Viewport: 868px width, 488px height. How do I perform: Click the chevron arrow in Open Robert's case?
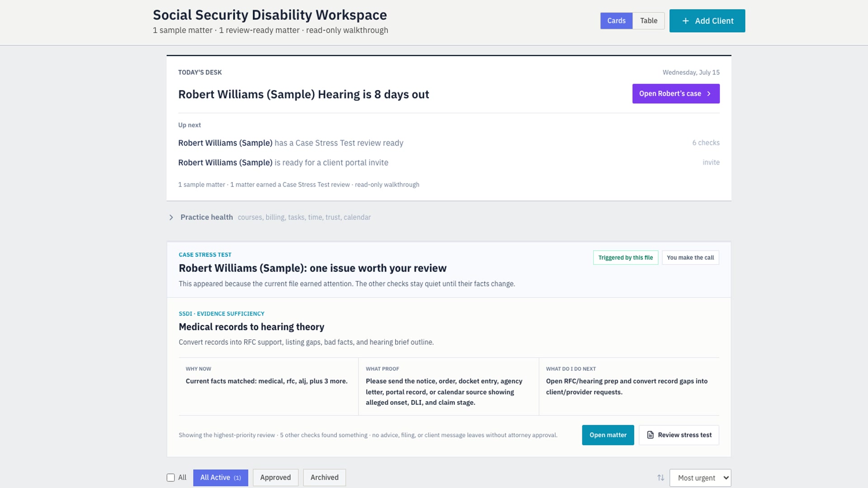click(x=709, y=94)
